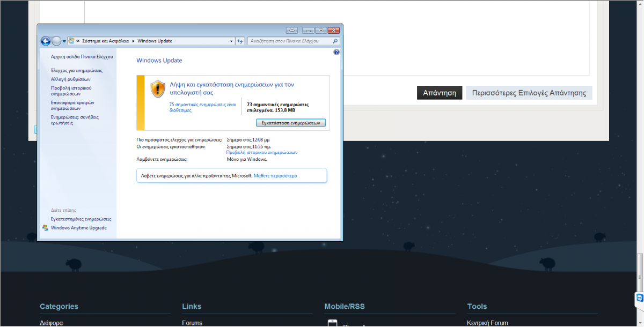This screenshot has width=644, height=327.
Task: Click the Links footer heading
Action: click(x=192, y=307)
